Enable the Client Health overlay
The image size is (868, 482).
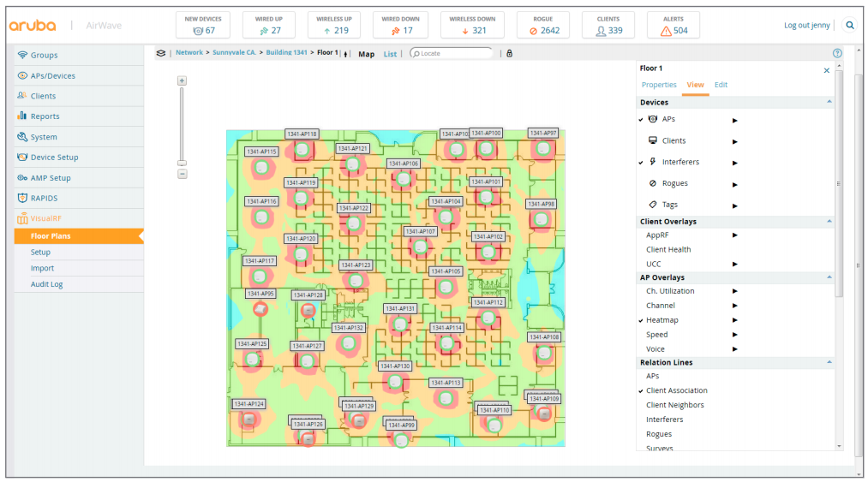pyautogui.click(x=668, y=250)
